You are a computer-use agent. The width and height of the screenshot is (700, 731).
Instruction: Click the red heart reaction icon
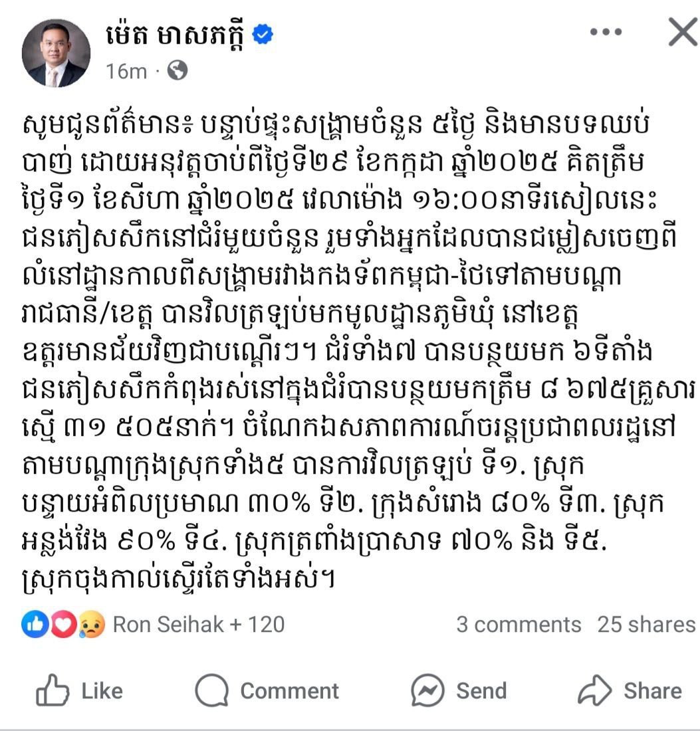tap(64, 624)
